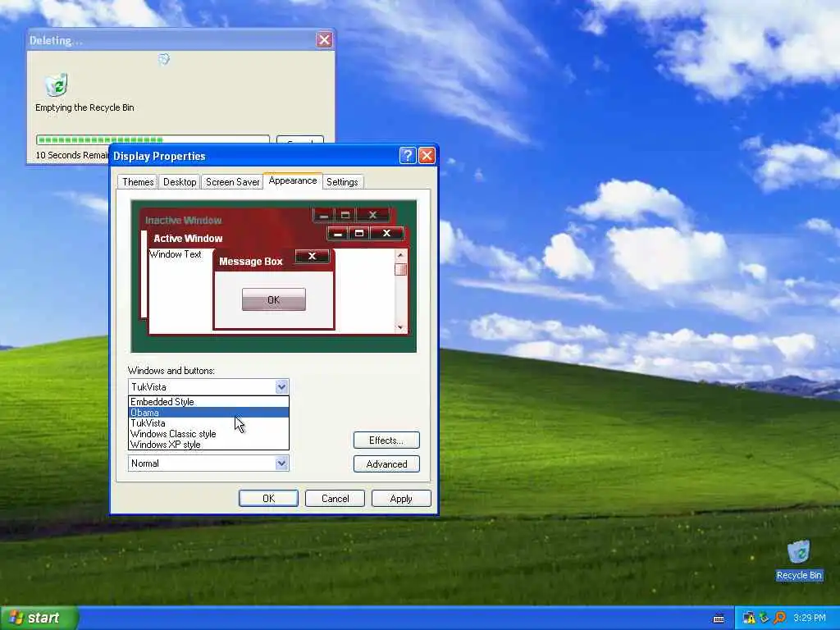Click the Cancel button in Display Properties

(335, 498)
